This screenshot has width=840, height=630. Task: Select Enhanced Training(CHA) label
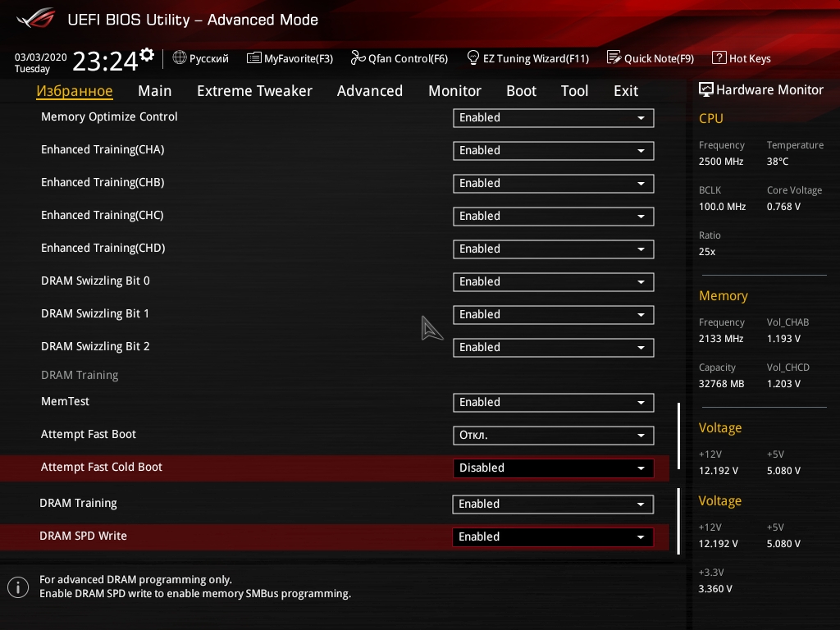(103, 149)
